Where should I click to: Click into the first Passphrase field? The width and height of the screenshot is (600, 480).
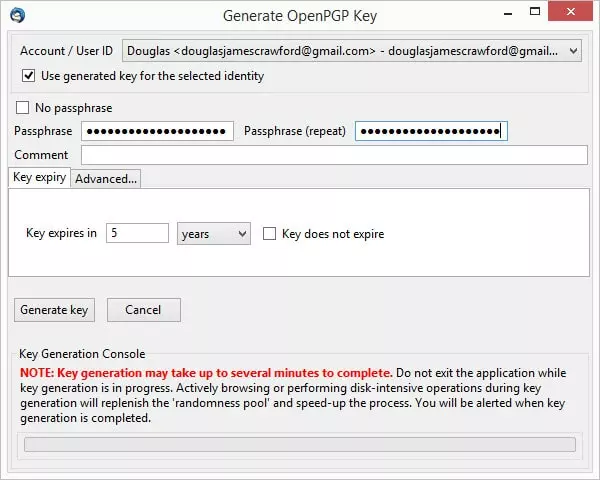(158, 131)
